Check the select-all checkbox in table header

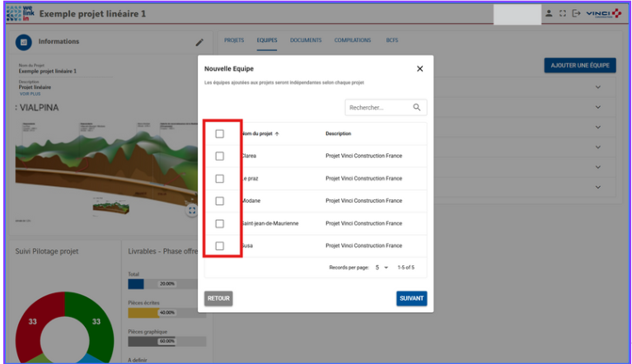point(219,133)
